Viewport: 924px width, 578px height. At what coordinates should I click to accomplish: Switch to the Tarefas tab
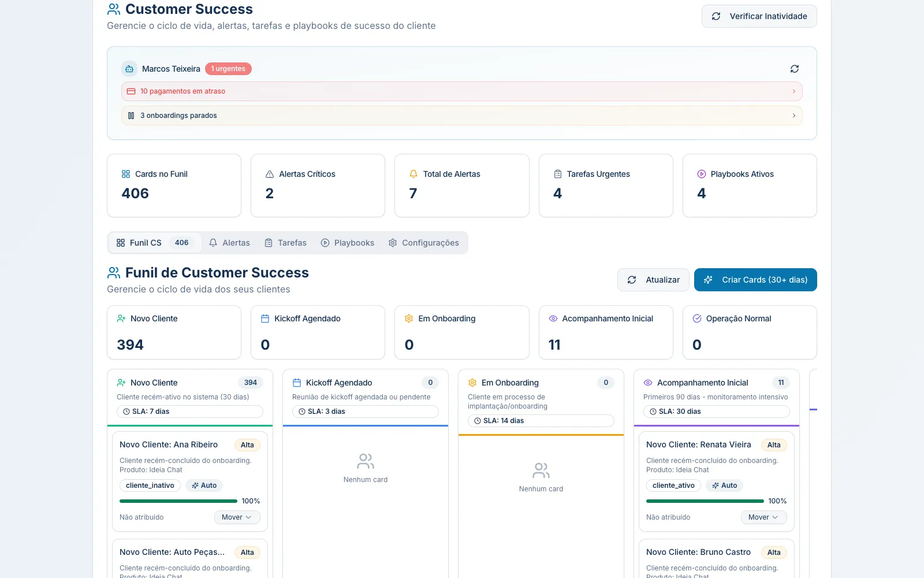[x=285, y=243]
